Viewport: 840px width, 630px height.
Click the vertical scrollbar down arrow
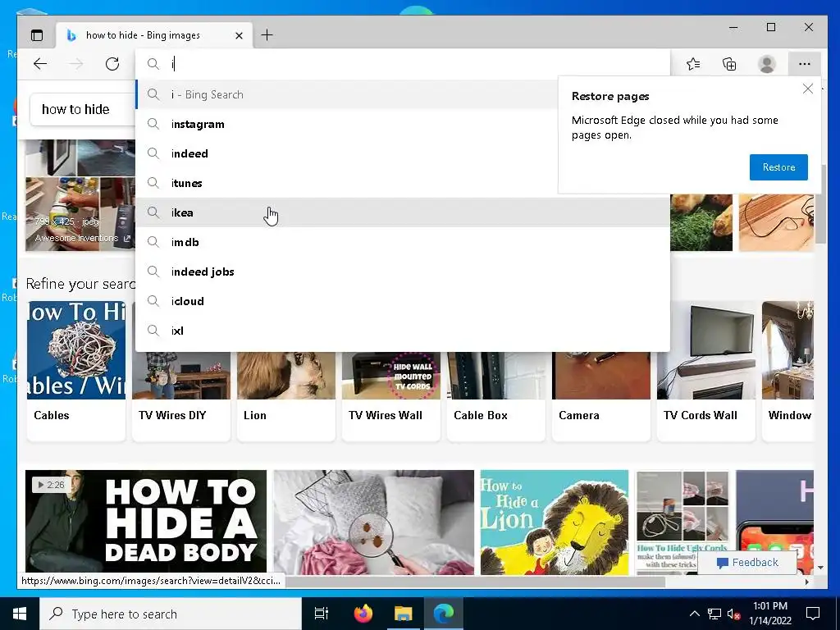(820, 567)
